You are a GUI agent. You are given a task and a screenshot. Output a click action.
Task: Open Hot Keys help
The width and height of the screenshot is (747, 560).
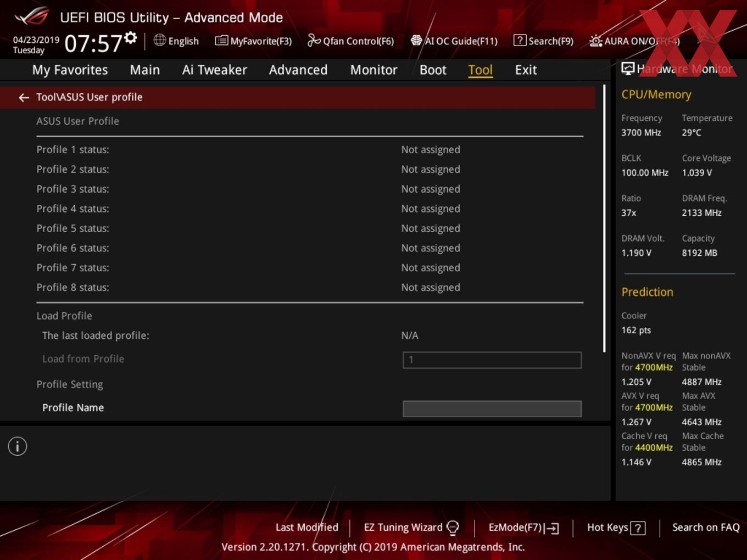(616, 528)
